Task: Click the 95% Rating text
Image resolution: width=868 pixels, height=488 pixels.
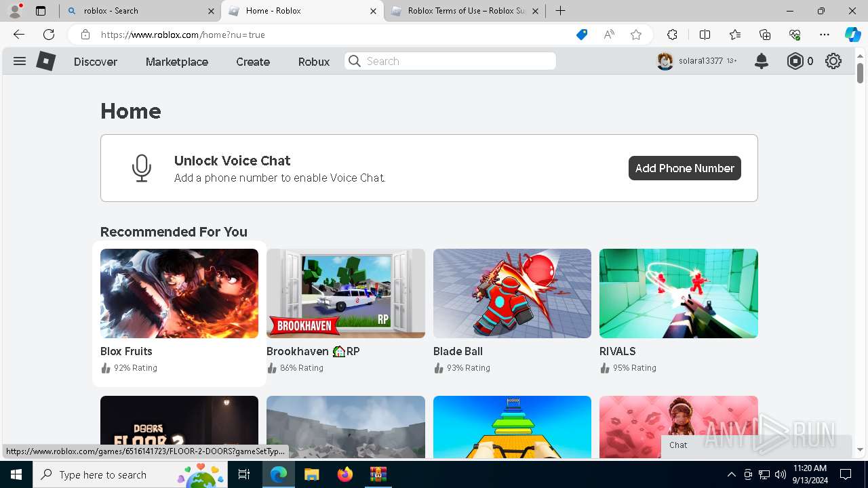Action: click(x=635, y=368)
